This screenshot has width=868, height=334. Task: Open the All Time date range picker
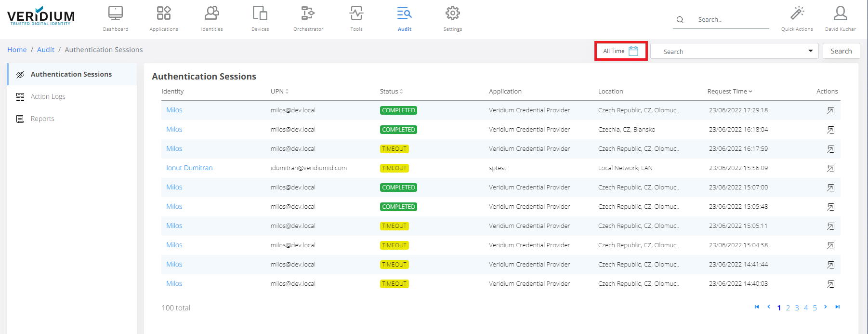coord(621,51)
